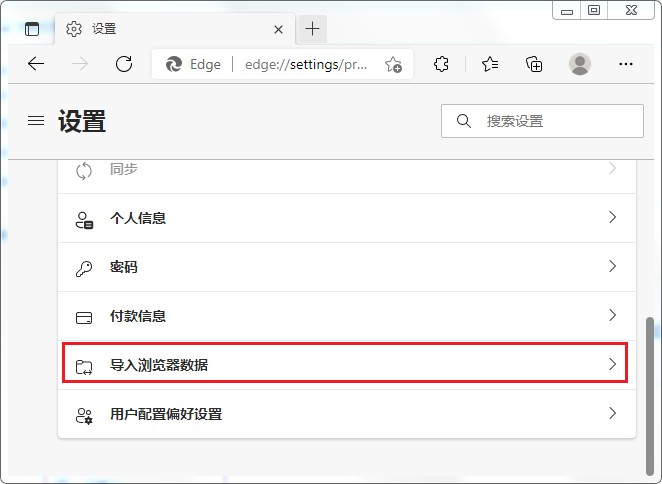Open 付款信息 settings

(x=347, y=316)
